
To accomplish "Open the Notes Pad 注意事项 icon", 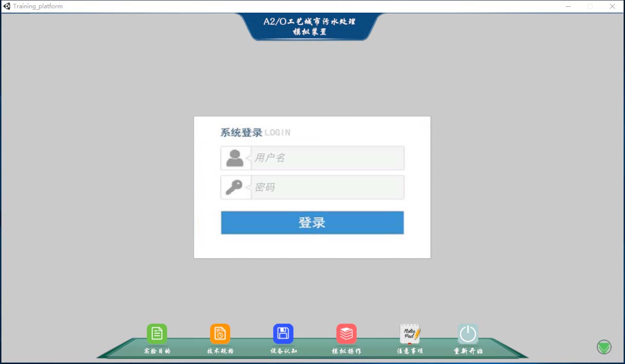I will tap(410, 333).
